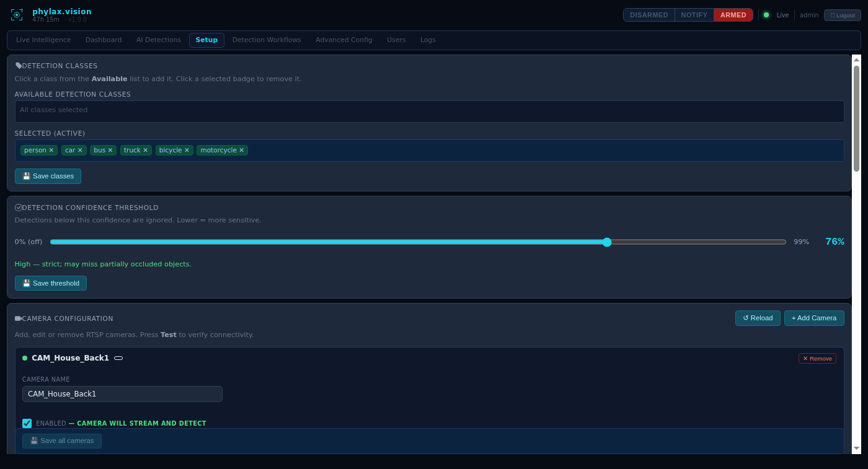Remove the CAM_House_Back1 camera

[x=817, y=359]
